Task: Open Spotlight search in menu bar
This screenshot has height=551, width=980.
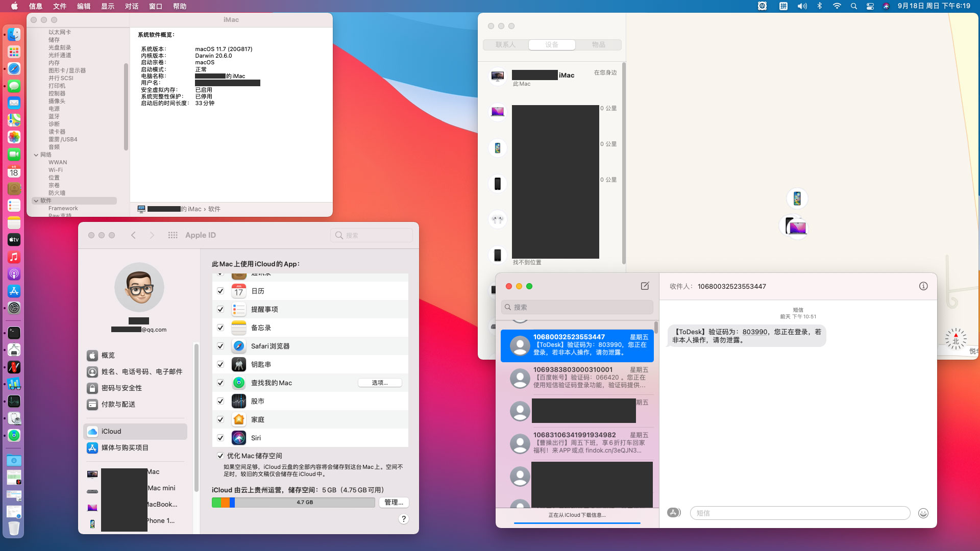Action: coord(853,6)
